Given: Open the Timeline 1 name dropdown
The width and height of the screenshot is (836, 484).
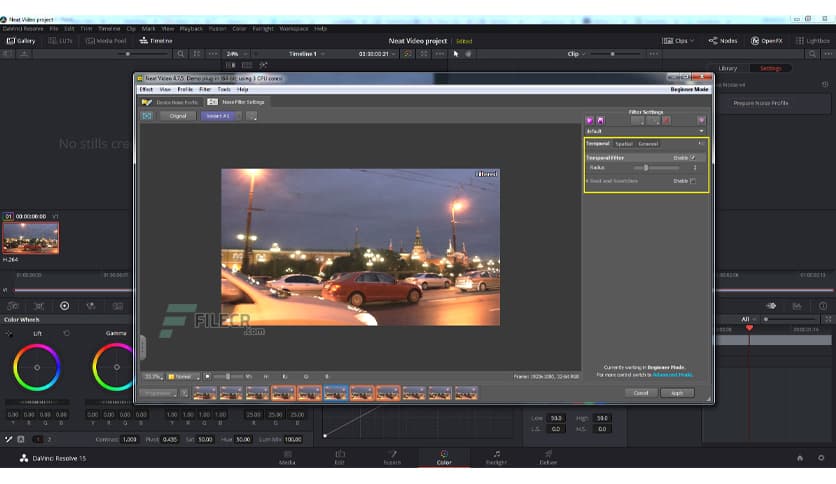Looking at the screenshot, I should click(x=307, y=54).
